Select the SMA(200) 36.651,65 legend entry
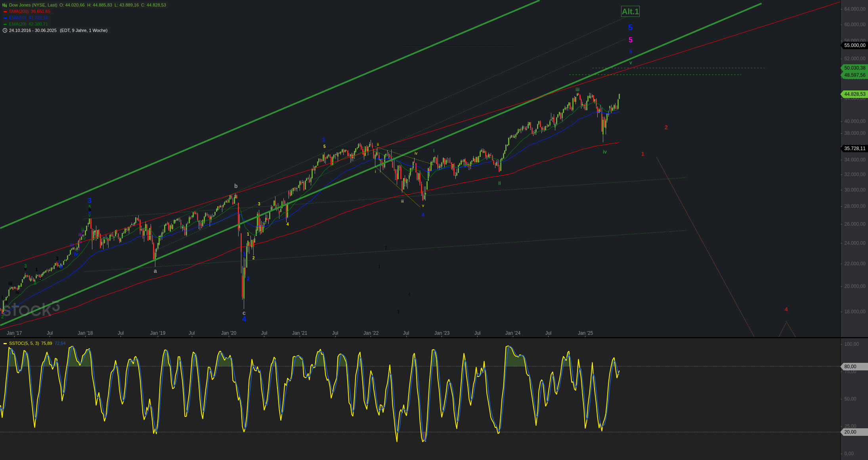Image resolution: width=868 pixels, height=460 pixels. pyautogui.click(x=30, y=11)
